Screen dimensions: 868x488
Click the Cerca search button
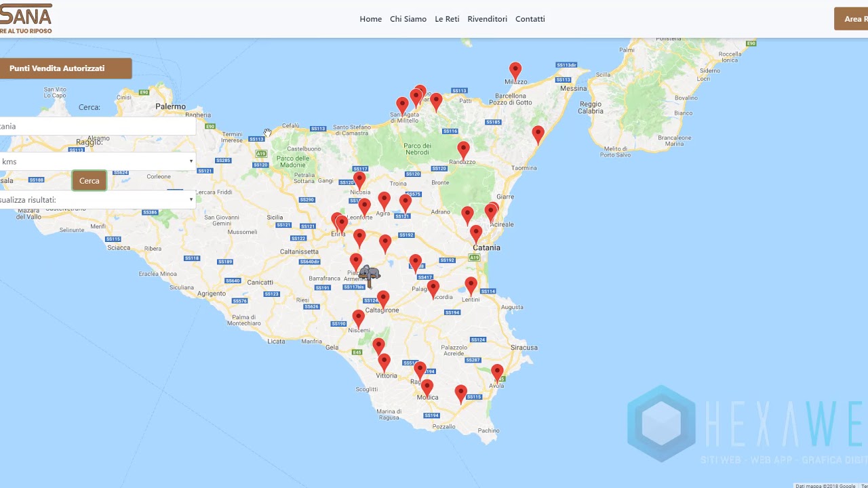(90, 181)
